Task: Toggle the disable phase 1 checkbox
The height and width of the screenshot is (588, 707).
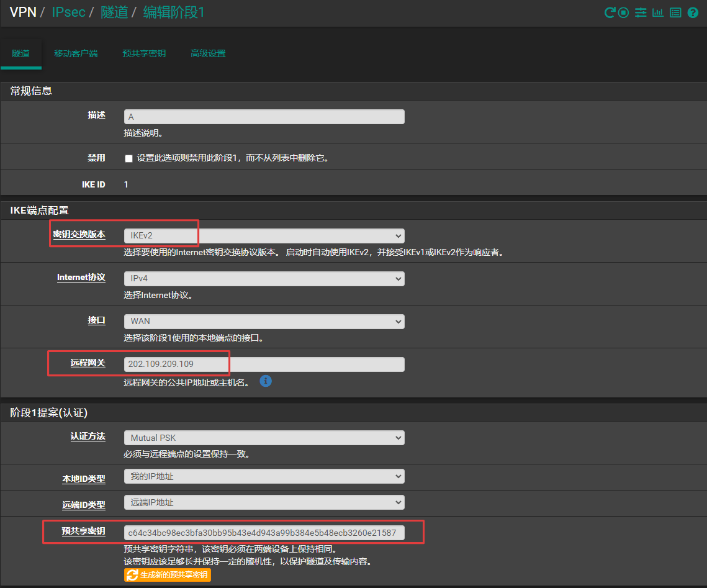Action: pyautogui.click(x=129, y=158)
